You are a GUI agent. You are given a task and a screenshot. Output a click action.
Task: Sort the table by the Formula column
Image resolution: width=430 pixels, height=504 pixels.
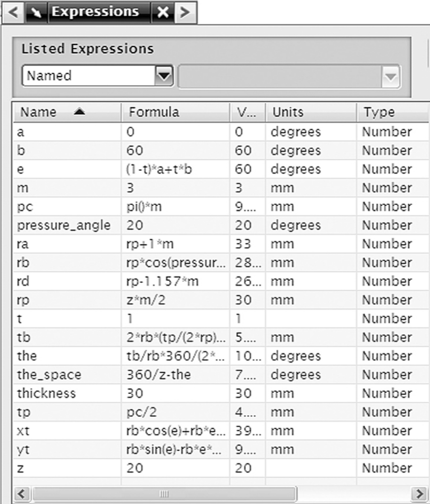pos(176,112)
